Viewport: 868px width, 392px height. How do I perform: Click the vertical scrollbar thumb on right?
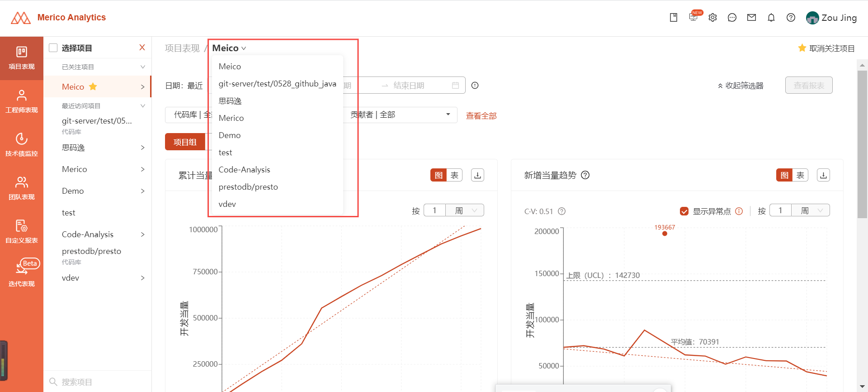coord(862,144)
